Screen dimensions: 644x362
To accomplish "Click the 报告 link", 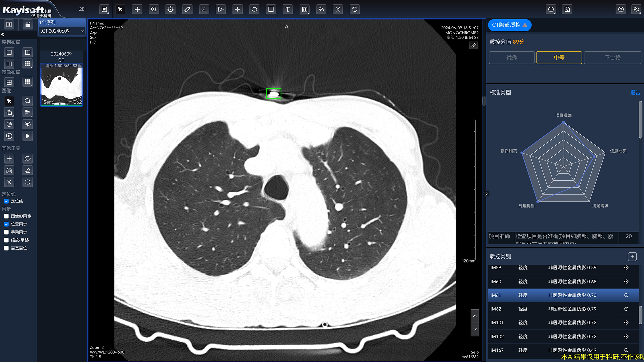I will coord(635,93).
